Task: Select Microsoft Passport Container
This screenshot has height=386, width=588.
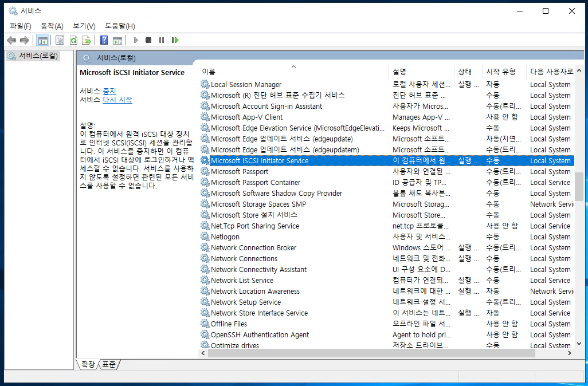Action: click(x=387, y=182)
